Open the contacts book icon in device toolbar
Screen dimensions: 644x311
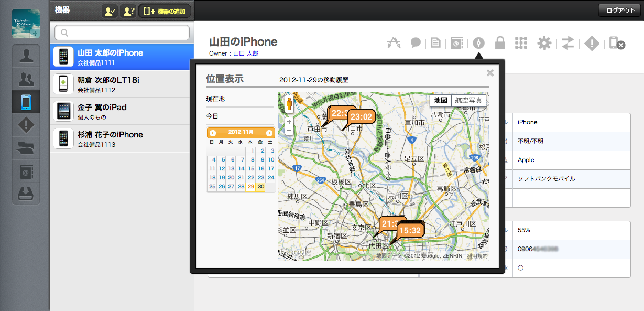(457, 43)
